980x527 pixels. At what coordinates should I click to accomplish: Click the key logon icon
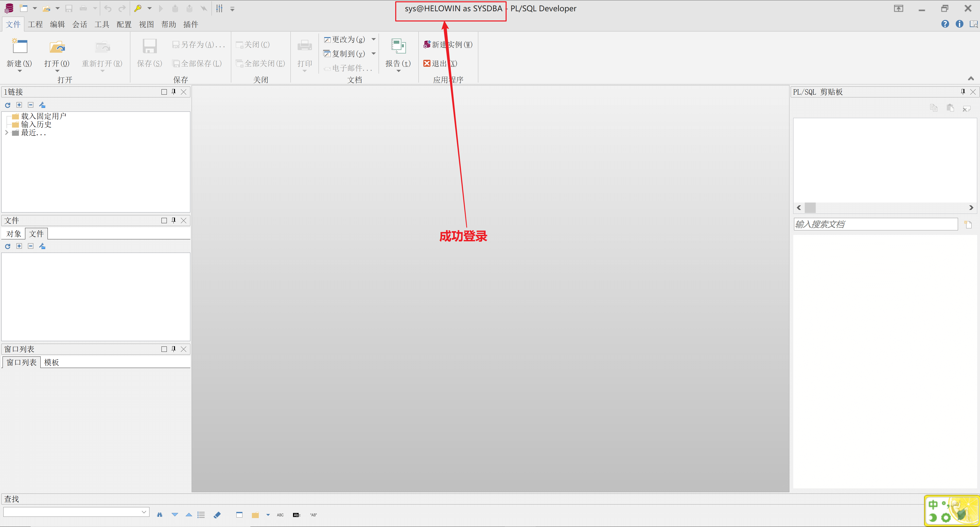coord(138,8)
